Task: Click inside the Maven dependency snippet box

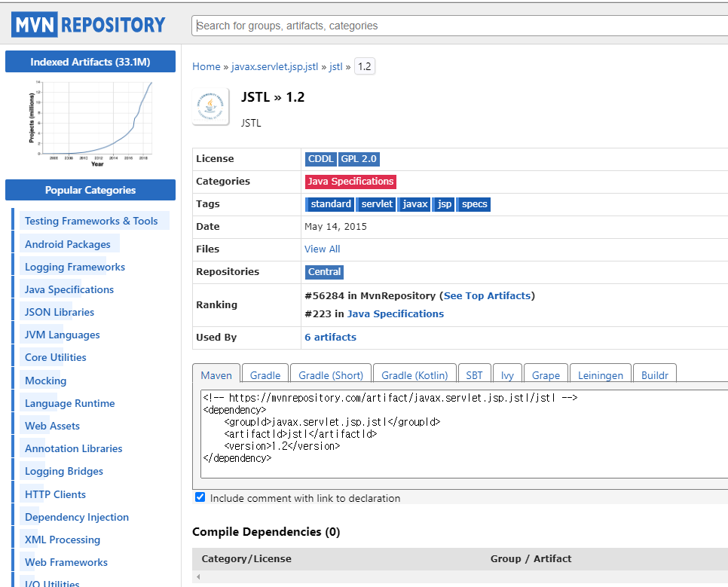Action: (x=464, y=434)
